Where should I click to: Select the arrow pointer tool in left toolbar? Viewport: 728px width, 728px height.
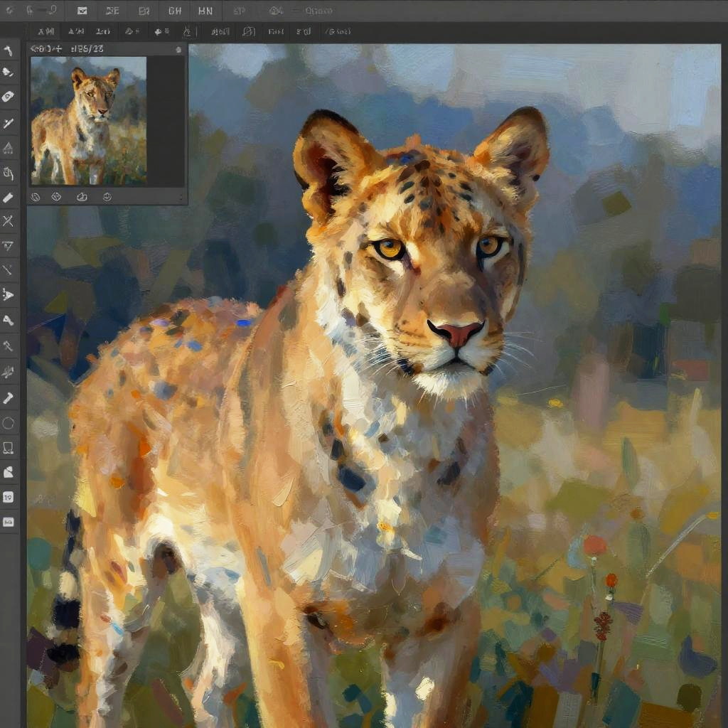[9, 294]
